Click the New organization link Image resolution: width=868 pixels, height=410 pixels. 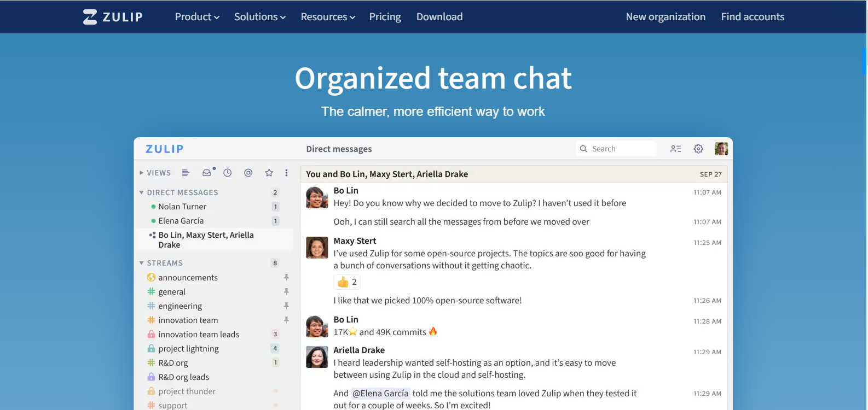666,17
